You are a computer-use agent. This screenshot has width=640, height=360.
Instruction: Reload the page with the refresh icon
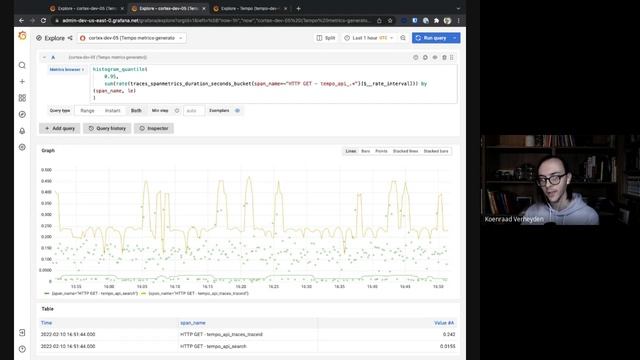(x=43, y=20)
